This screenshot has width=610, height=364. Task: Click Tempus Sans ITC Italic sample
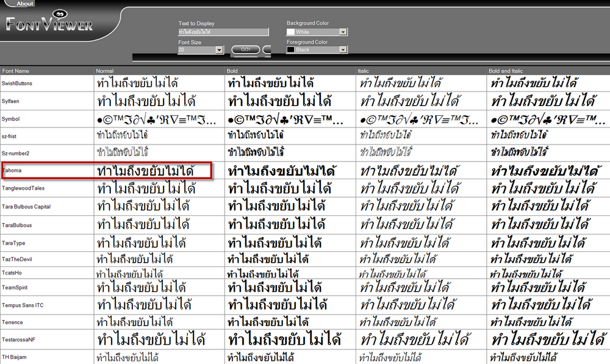(408, 304)
